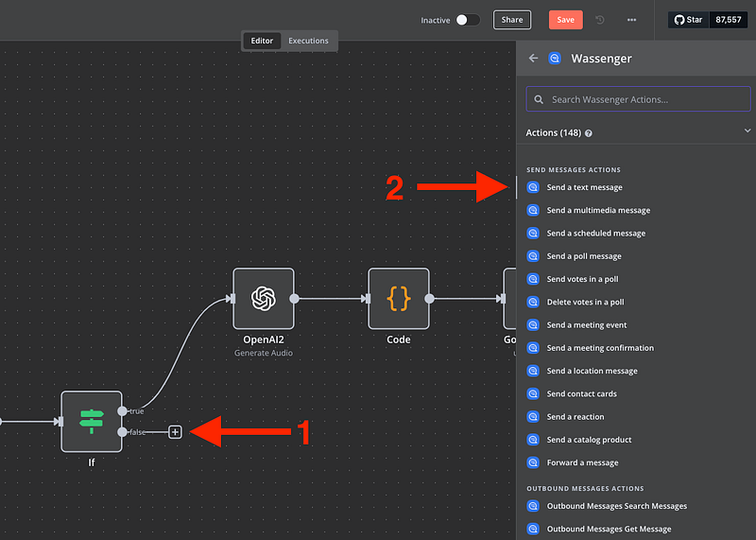Click the GitHub Star button
This screenshot has width=756, height=540.
coord(688,20)
